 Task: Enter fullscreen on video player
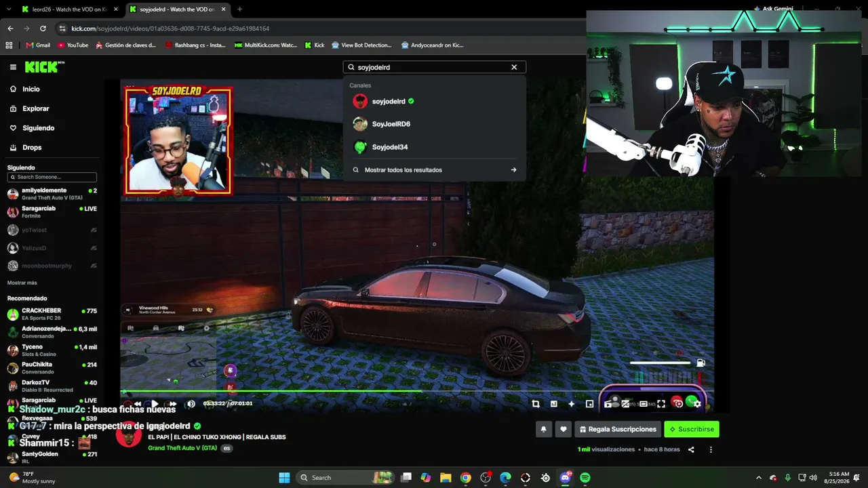click(661, 404)
